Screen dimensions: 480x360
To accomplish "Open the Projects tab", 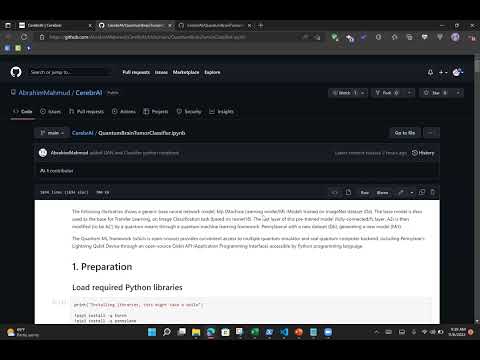I will (156, 111).
